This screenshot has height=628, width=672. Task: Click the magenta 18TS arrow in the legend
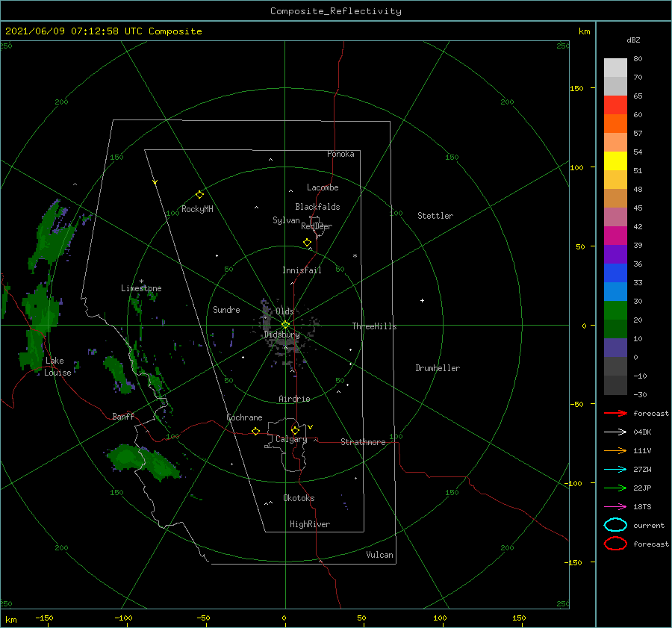tap(615, 507)
